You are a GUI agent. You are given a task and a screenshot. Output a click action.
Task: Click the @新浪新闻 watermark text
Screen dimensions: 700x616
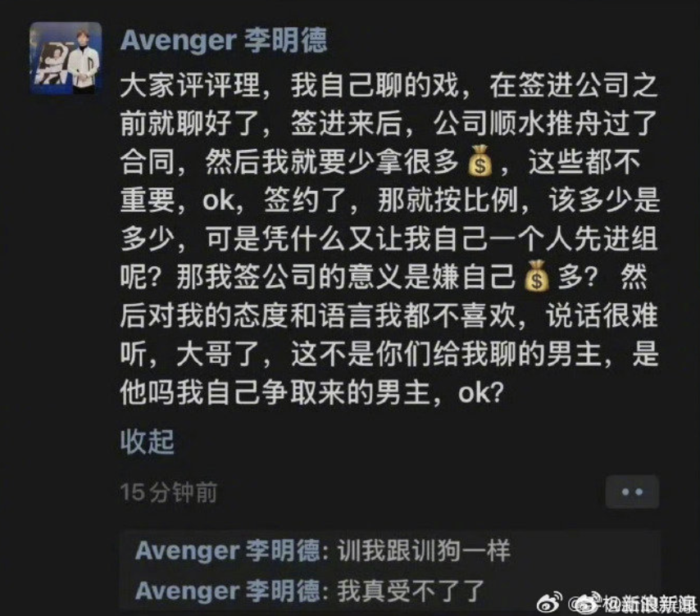point(634,605)
